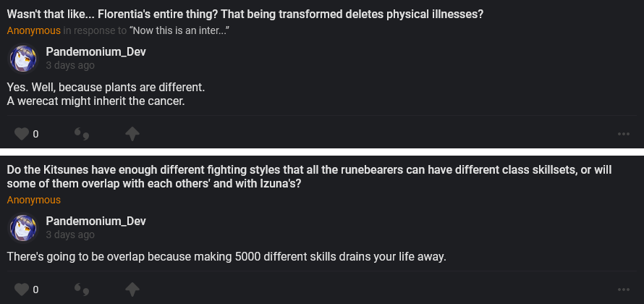Open comments on the Kitsunes question answer
Viewport: 644px width, 304px height.
pos(82,290)
